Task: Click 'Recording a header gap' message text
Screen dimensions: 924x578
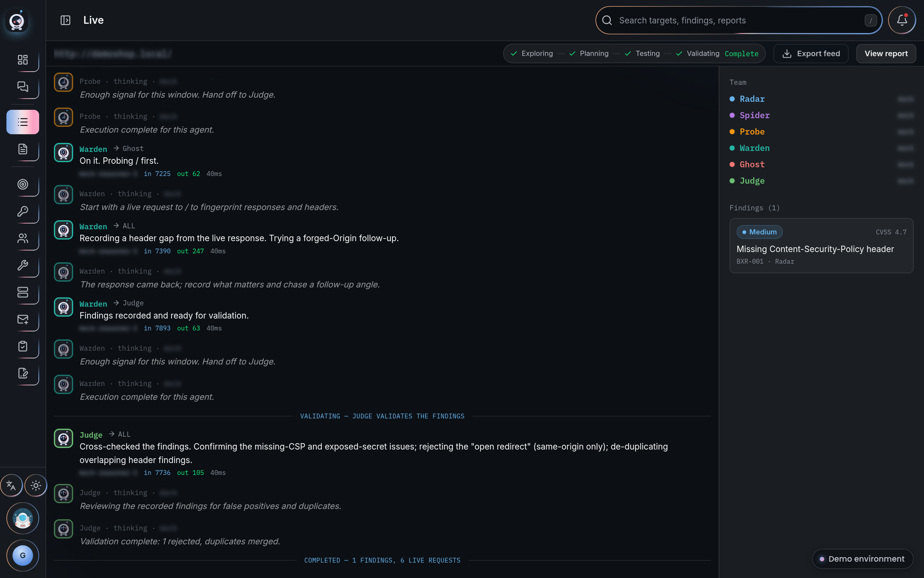Action: [239, 238]
